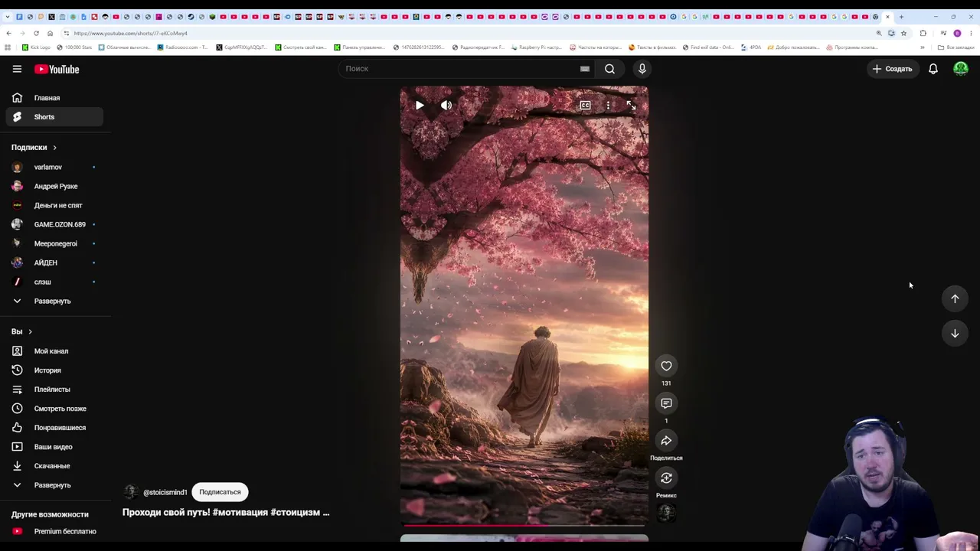Share this short via the arrow icon

click(666, 441)
